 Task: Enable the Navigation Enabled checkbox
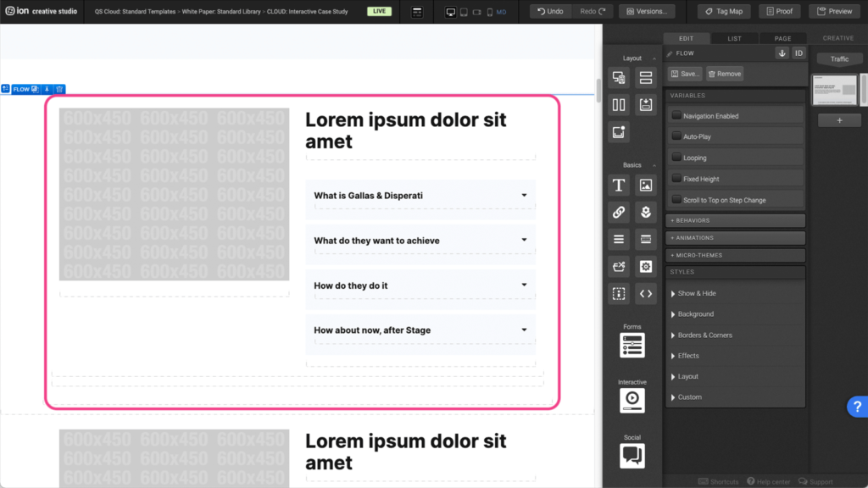coord(676,116)
